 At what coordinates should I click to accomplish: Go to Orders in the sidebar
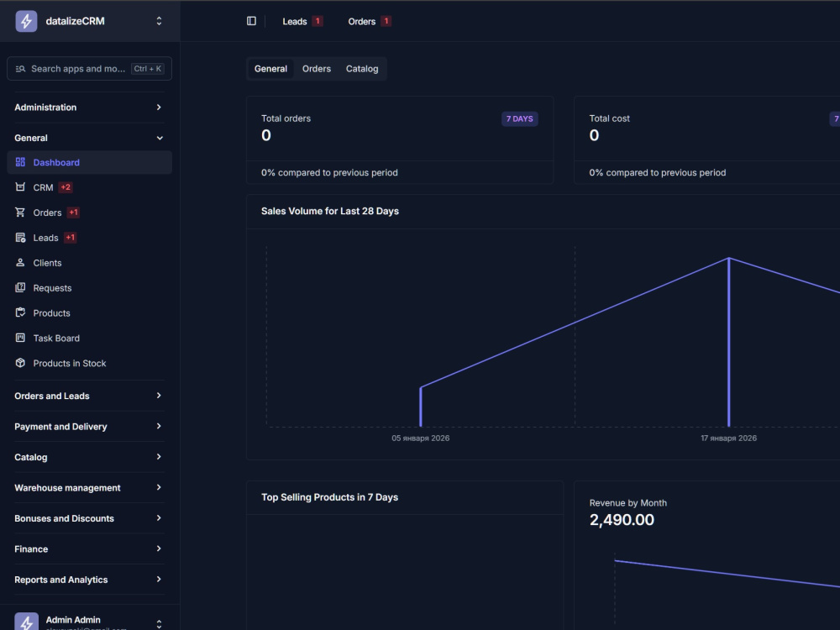89,213
